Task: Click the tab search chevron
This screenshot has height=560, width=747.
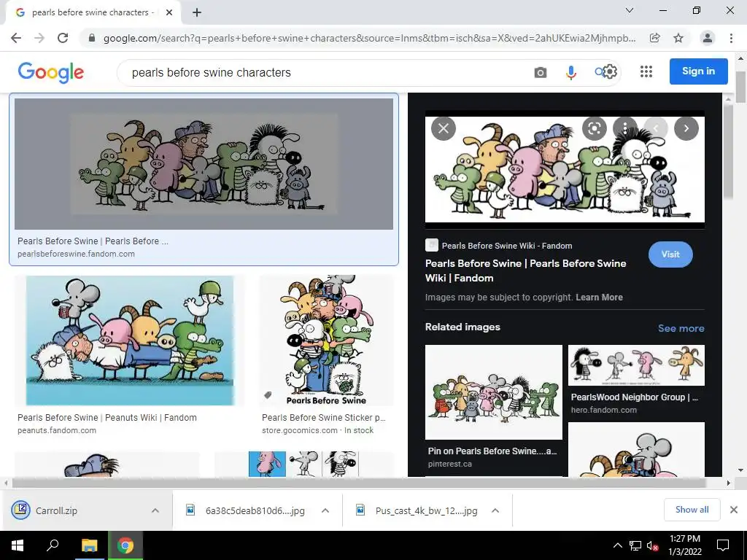Action: (630, 10)
